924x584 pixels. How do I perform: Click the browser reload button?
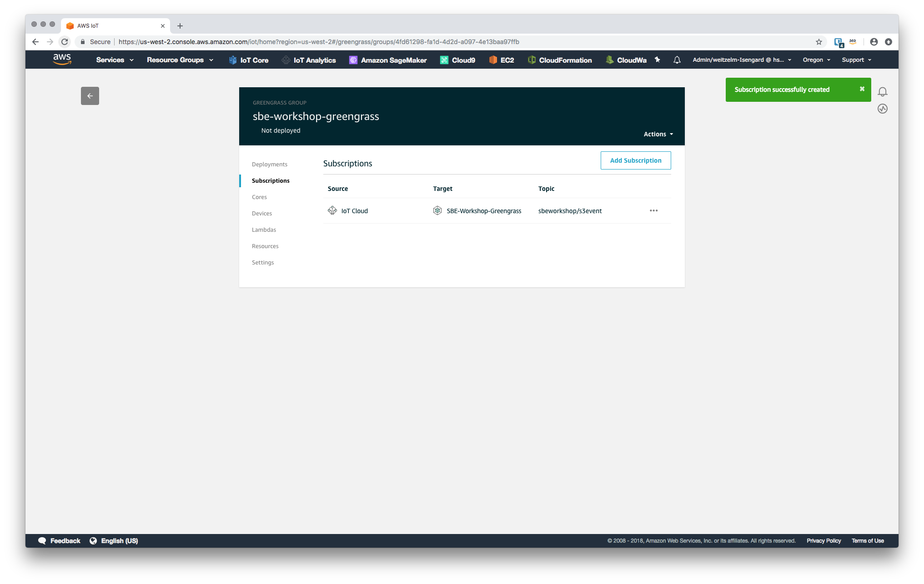(x=65, y=42)
